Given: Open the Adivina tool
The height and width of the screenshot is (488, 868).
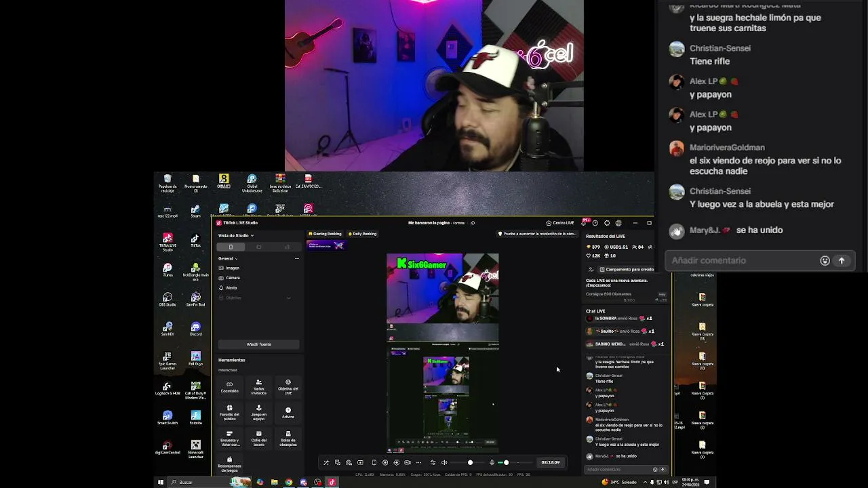Looking at the screenshot, I should [288, 412].
